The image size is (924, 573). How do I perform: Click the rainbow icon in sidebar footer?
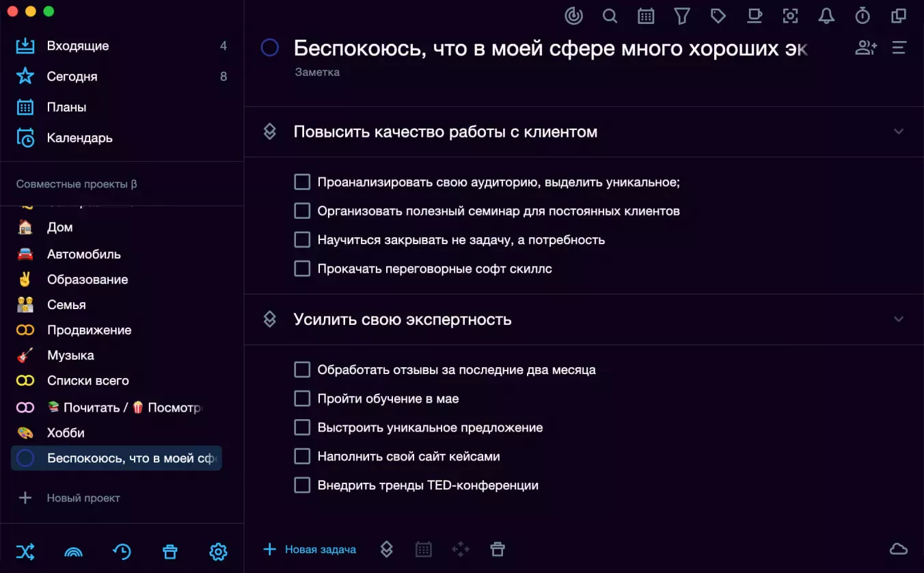(x=74, y=551)
